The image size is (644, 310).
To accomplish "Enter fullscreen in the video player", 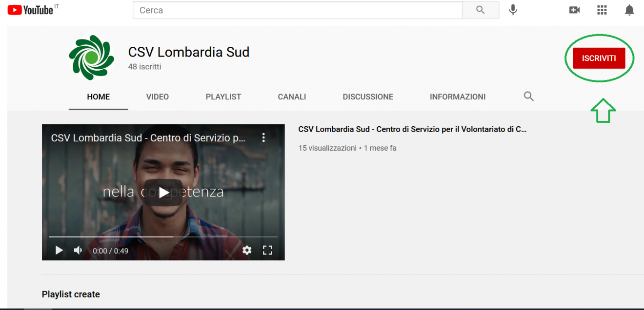I will pos(267,250).
